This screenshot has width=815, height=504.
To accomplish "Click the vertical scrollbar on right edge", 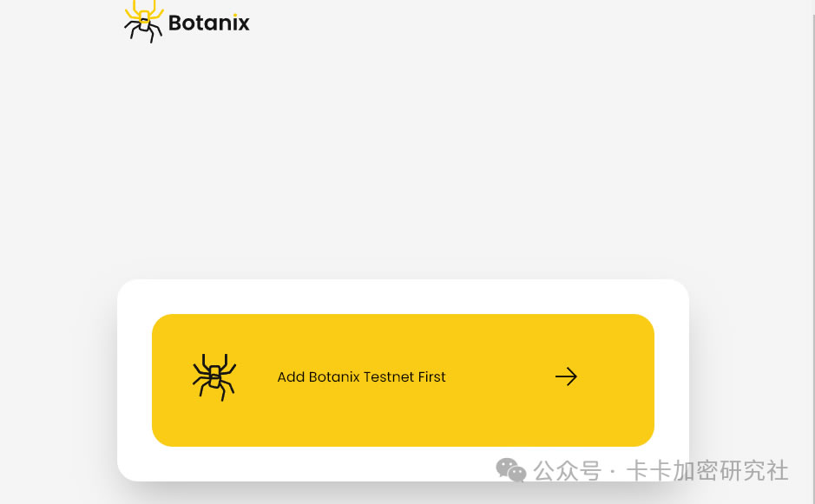I will tap(812, 252).
